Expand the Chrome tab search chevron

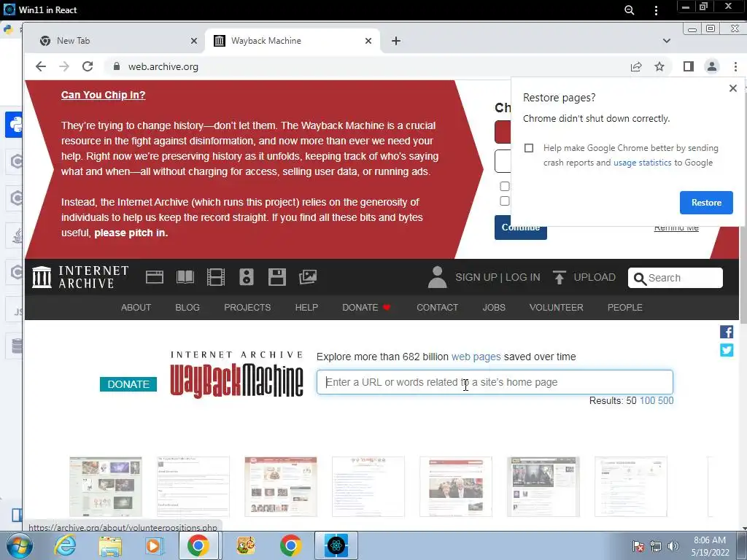coord(667,41)
